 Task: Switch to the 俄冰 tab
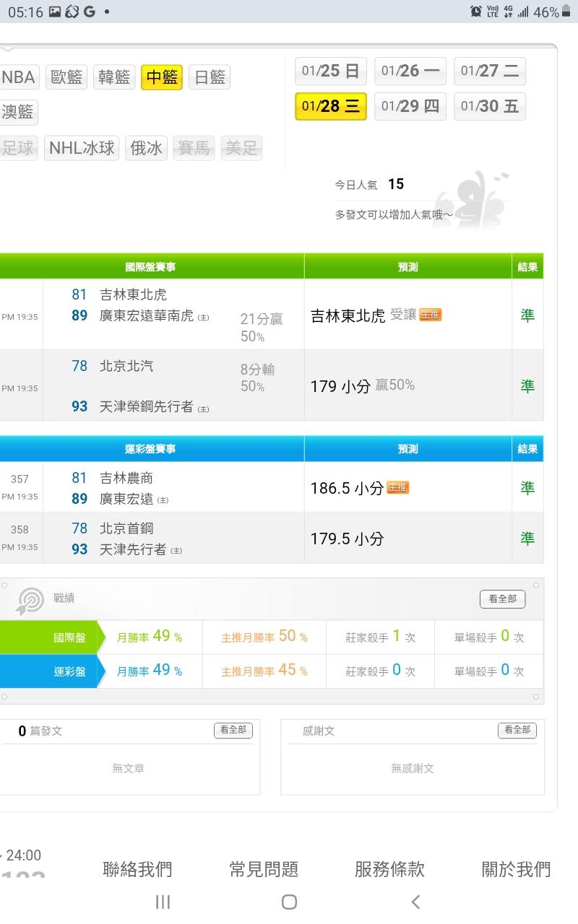point(146,148)
